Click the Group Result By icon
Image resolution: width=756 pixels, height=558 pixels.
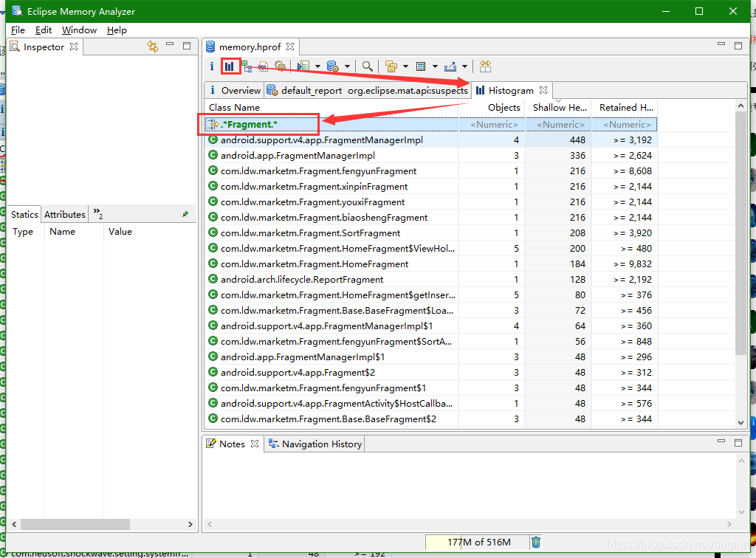coord(391,66)
